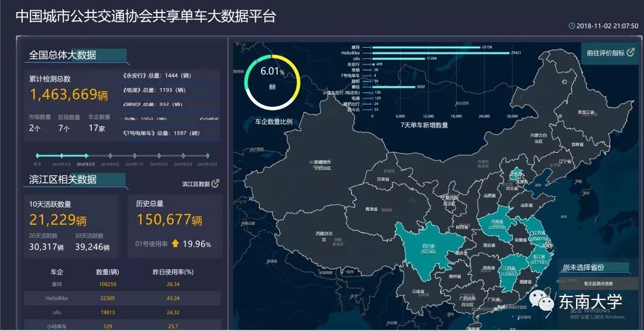The width and height of the screenshot is (644, 331).
Task: Select 浙江省 on the map
Action: pyautogui.click(x=539, y=260)
